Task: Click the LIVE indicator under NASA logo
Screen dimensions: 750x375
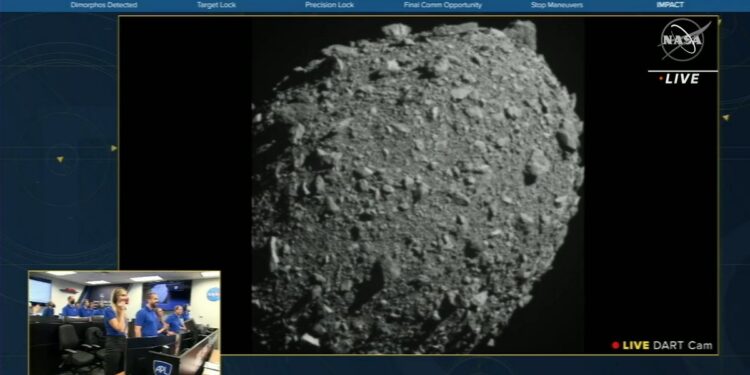Action: pyautogui.click(x=679, y=79)
